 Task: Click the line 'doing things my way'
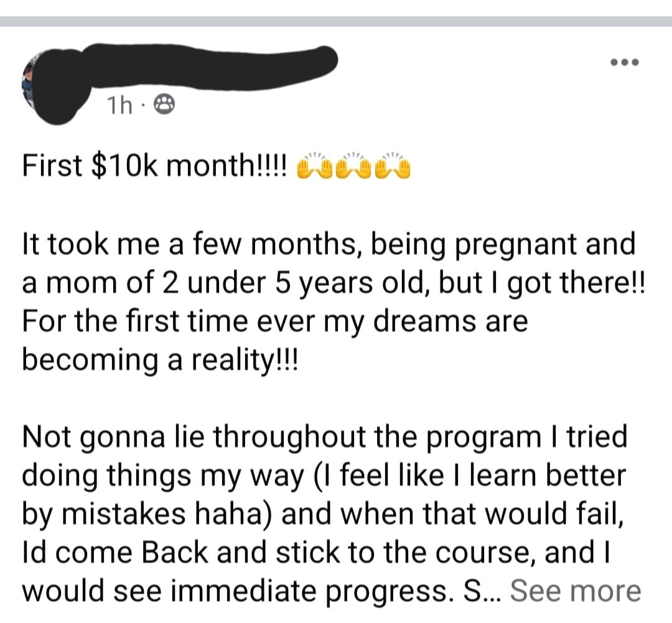(x=324, y=476)
